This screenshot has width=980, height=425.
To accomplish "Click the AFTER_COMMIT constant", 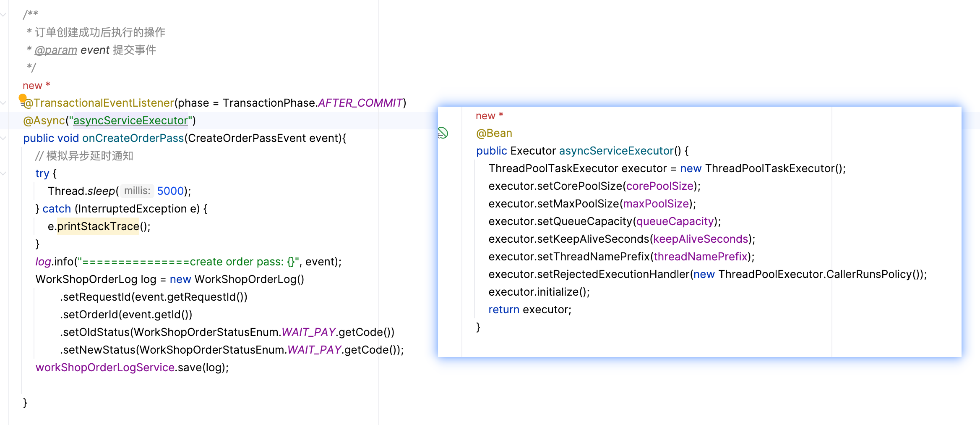I will 360,103.
